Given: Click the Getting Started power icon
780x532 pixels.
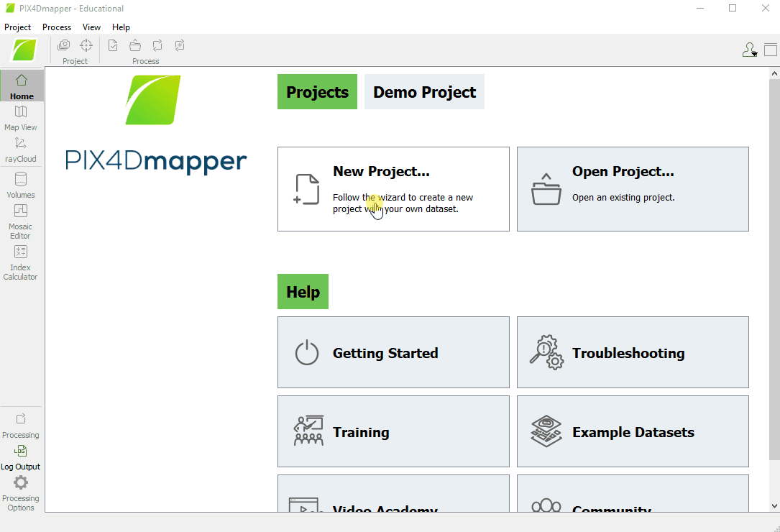Looking at the screenshot, I should click(x=306, y=352).
